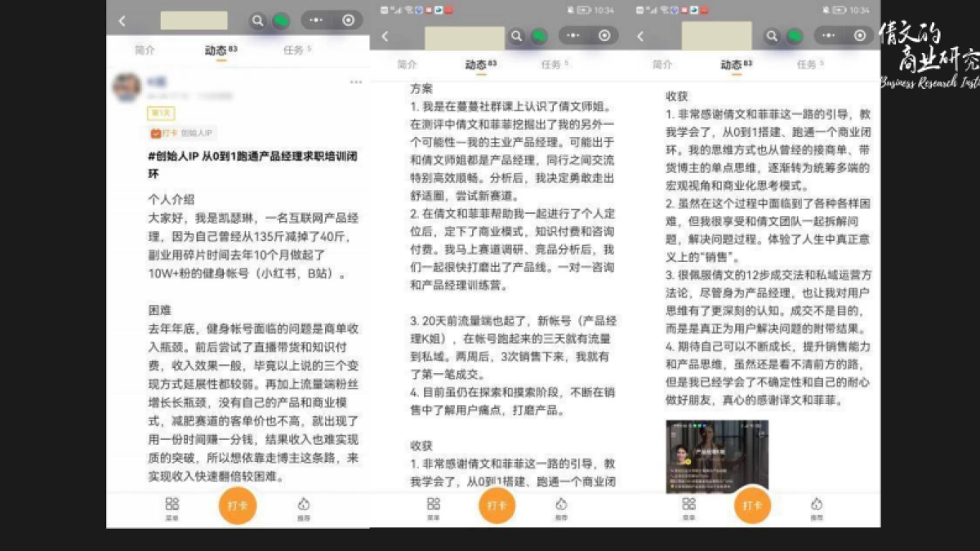Open the search icon in the top bar

pyautogui.click(x=257, y=20)
